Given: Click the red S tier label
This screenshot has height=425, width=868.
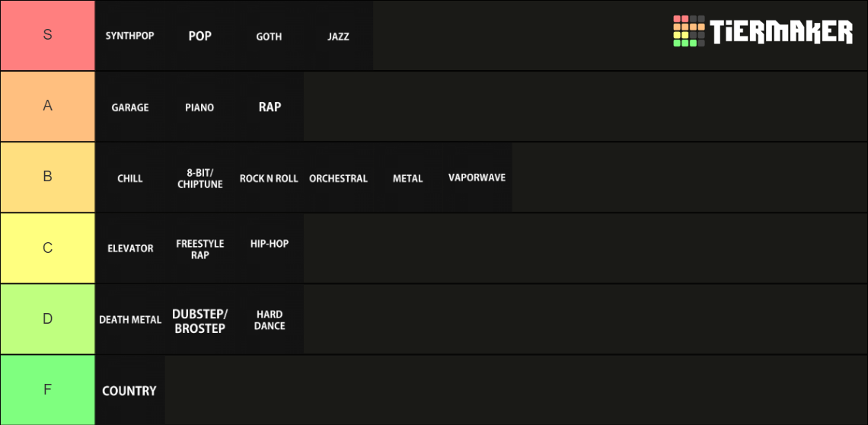Looking at the screenshot, I should pyautogui.click(x=47, y=35).
